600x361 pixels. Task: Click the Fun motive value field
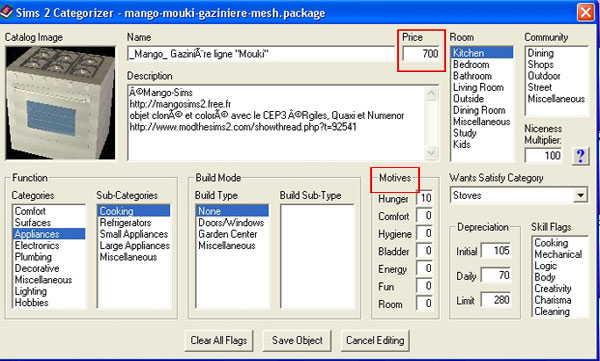(x=425, y=286)
